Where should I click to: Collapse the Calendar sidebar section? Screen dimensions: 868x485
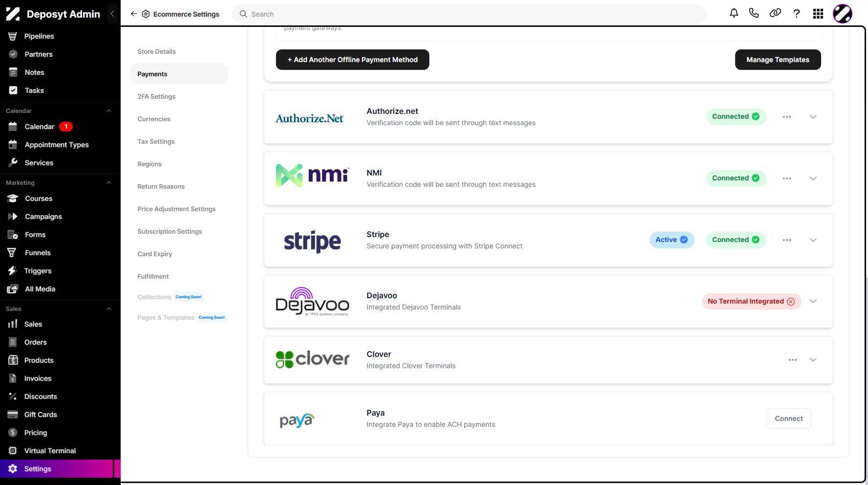tap(109, 111)
